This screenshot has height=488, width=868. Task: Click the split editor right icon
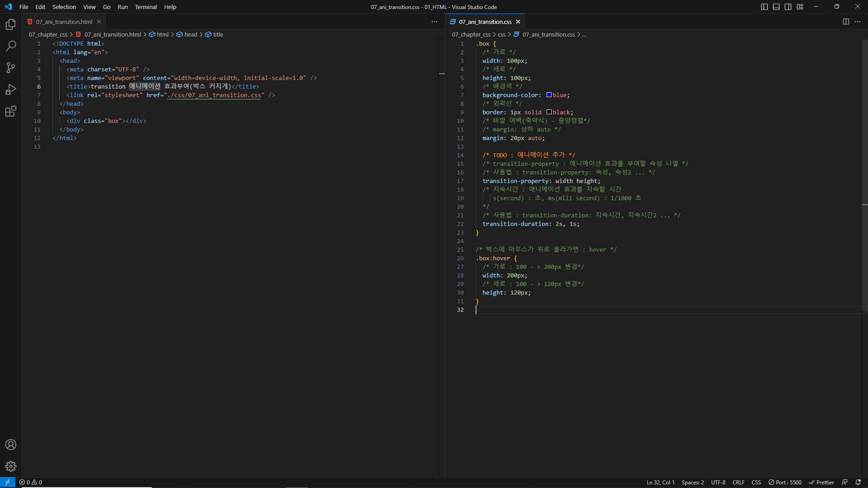pos(846,22)
